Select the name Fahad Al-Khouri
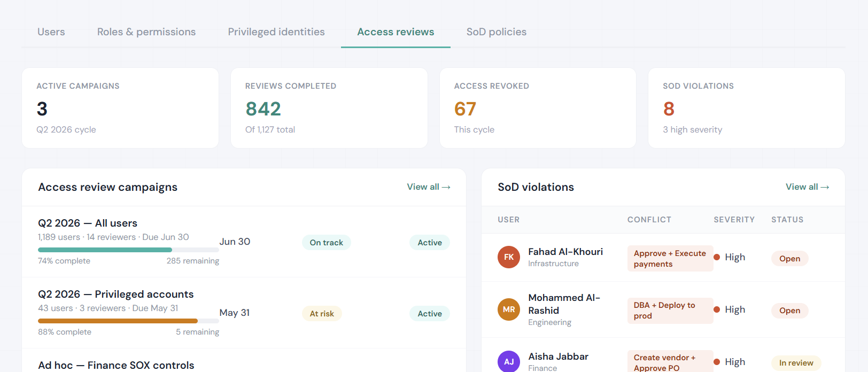 pos(565,252)
